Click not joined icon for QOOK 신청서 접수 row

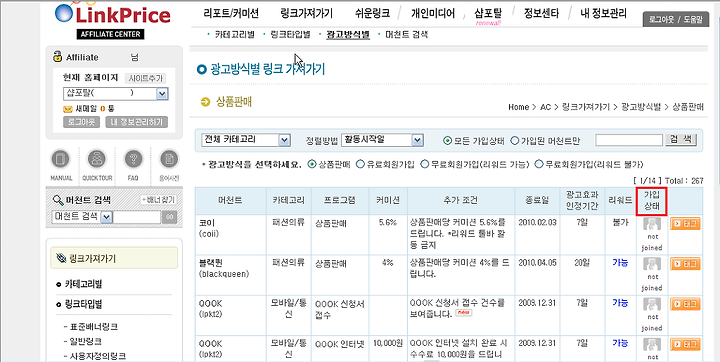(x=652, y=304)
